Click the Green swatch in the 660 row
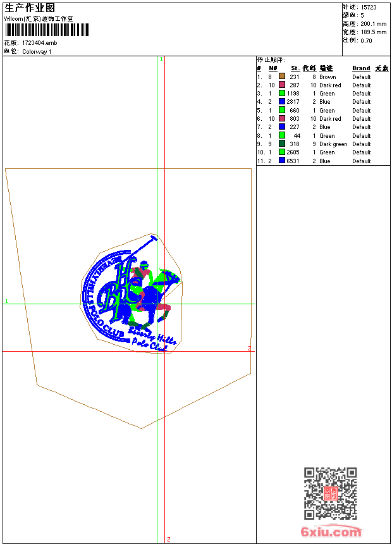Screen dimensions: 392x544 point(282,110)
